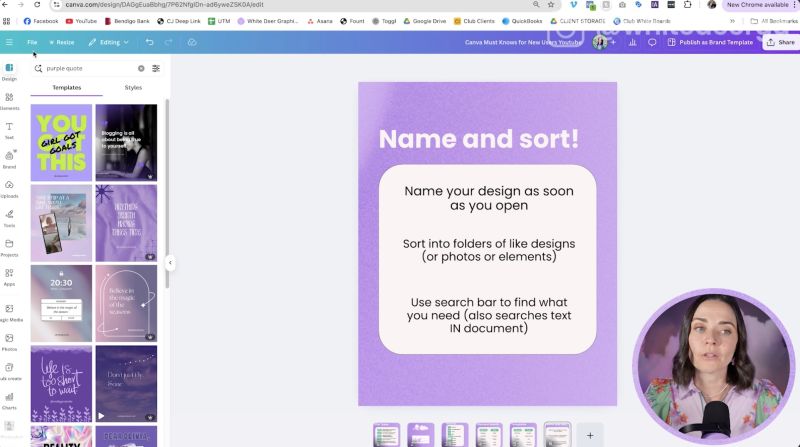This screenshot has height=447, width=800.
Task: Click the design title Canva Must Knows
Action: point(523,42)
